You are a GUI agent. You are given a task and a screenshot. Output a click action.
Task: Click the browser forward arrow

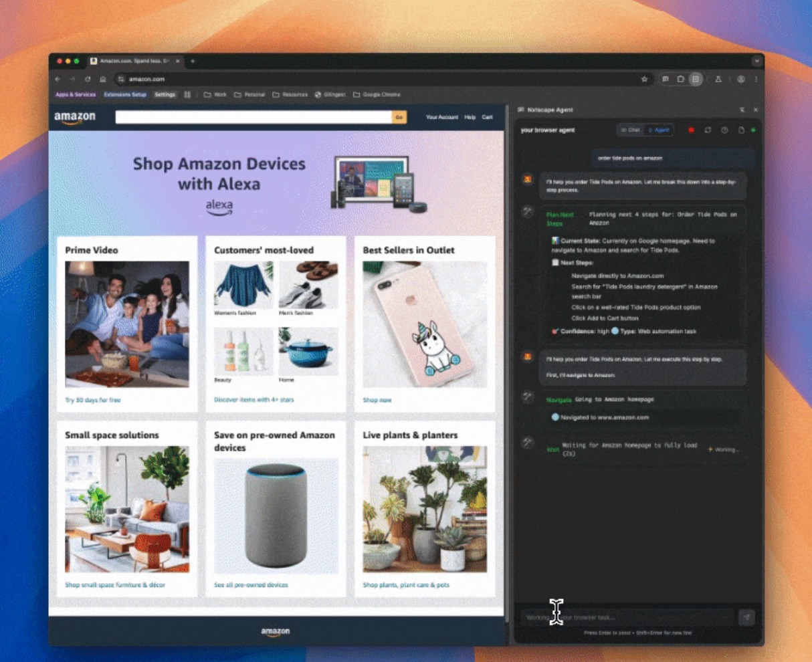coord(72,79)
